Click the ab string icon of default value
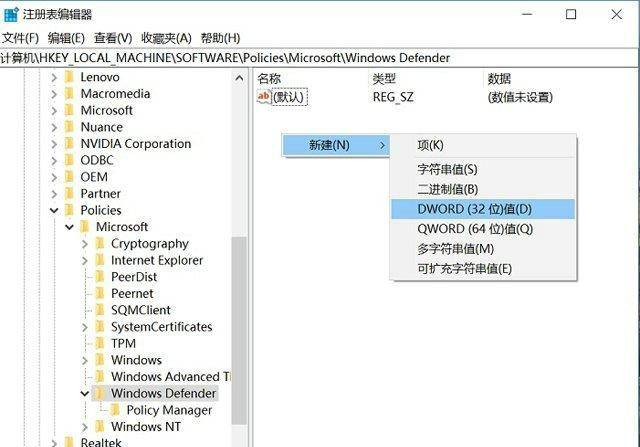The height and width of the screenshot is (447, 640). [264, 97]
